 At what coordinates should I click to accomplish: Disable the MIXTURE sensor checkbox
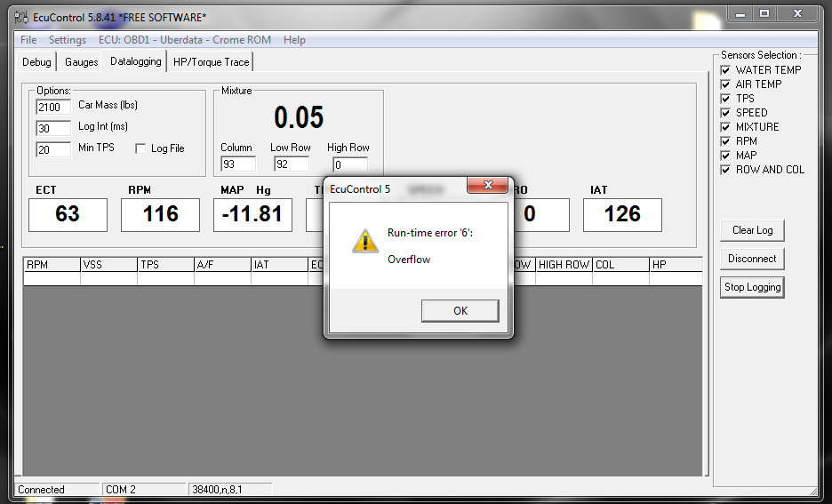[725, 127]
